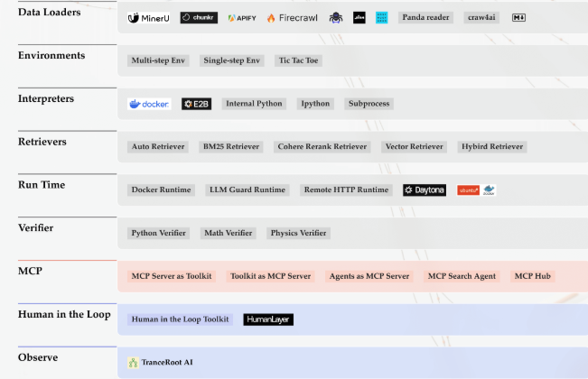Screen dimensions: 588x379
Task: Open the Apify logo
Action: click(x=242, y=18)
